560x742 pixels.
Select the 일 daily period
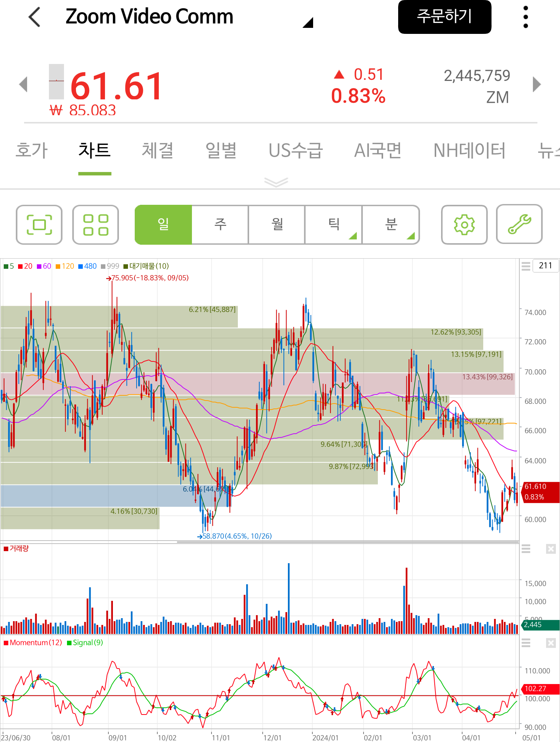tap(163, 225)
